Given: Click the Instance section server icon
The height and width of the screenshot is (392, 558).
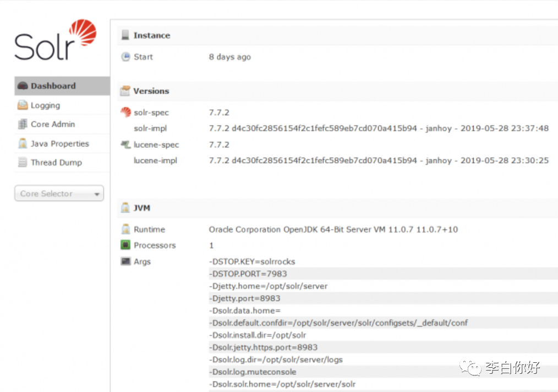Looking at the screenshot, I should tap(125, 35).
